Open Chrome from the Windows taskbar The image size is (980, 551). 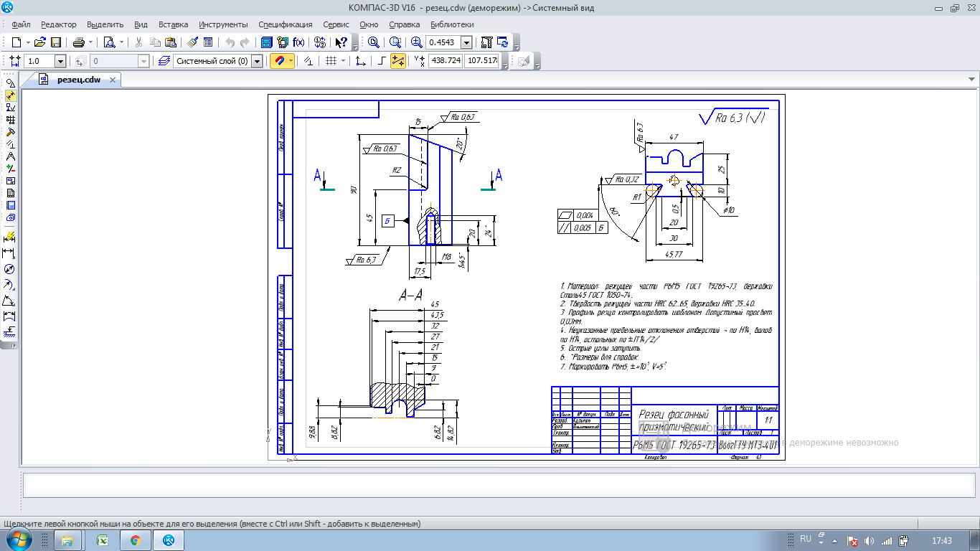click(x=135, y=540)
